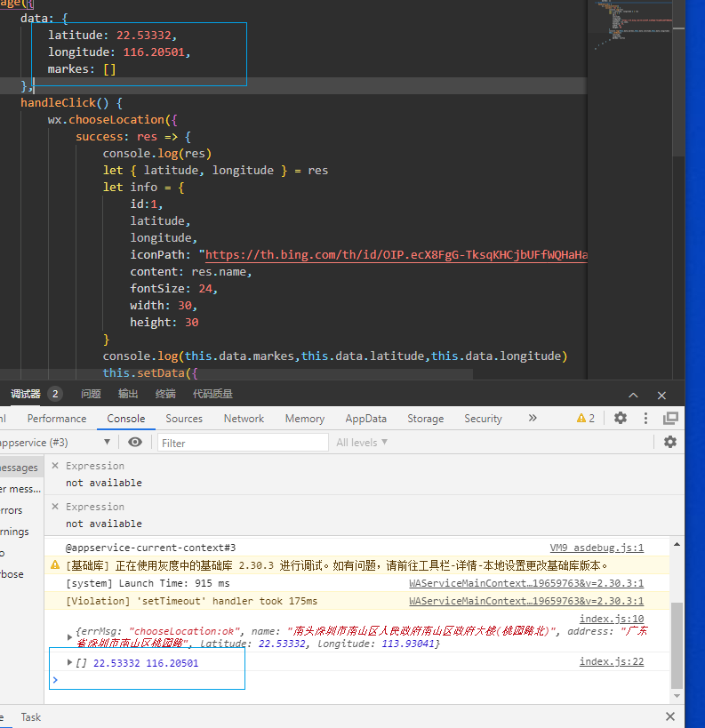Switch to the Memory tab
Screen dimensions: 705x728
(305, 419)
